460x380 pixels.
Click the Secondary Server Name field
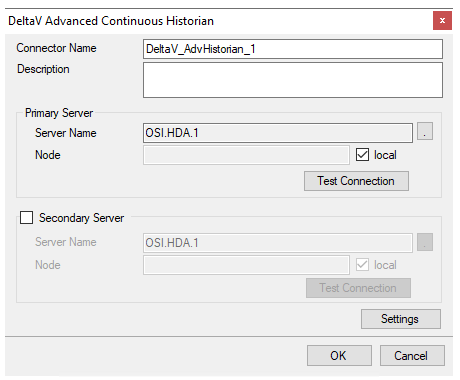(x=278, y=243)
